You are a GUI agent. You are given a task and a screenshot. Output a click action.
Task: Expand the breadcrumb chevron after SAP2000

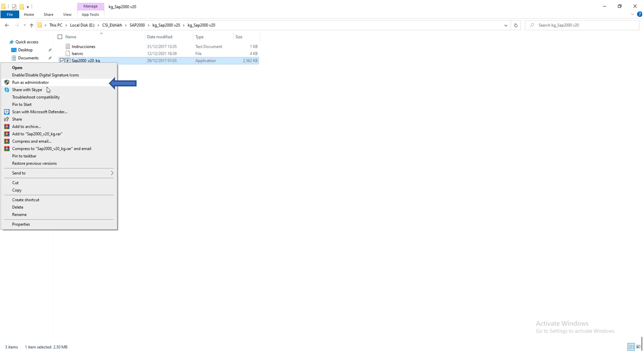click(x=149, y=25)
